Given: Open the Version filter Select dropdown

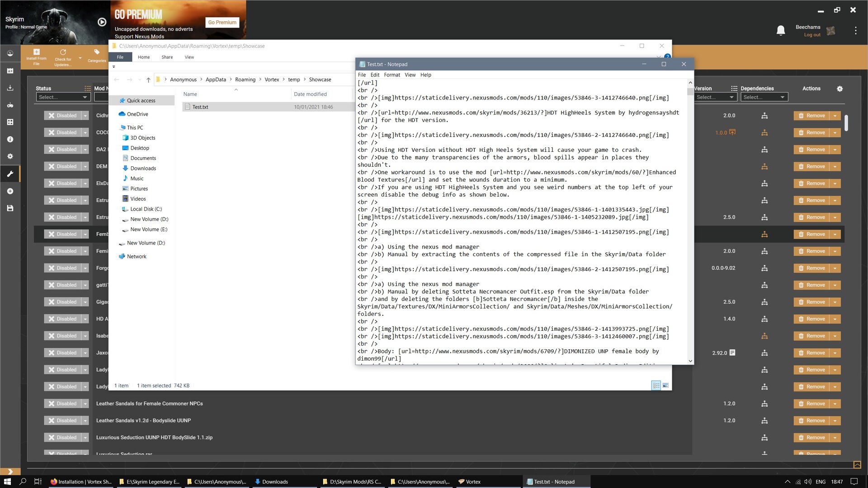Looking at the screenshot, I should [x=715, y=97].
